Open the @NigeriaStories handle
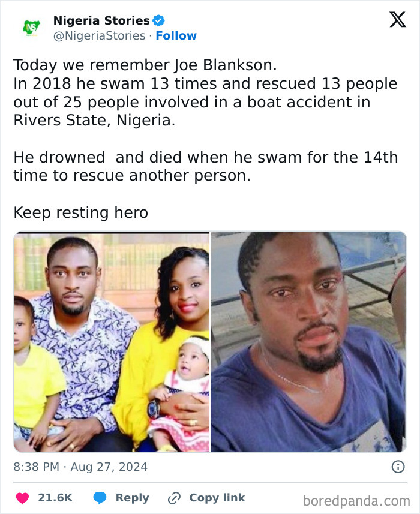This screenshot has height=514, width=420. [100, 35]
